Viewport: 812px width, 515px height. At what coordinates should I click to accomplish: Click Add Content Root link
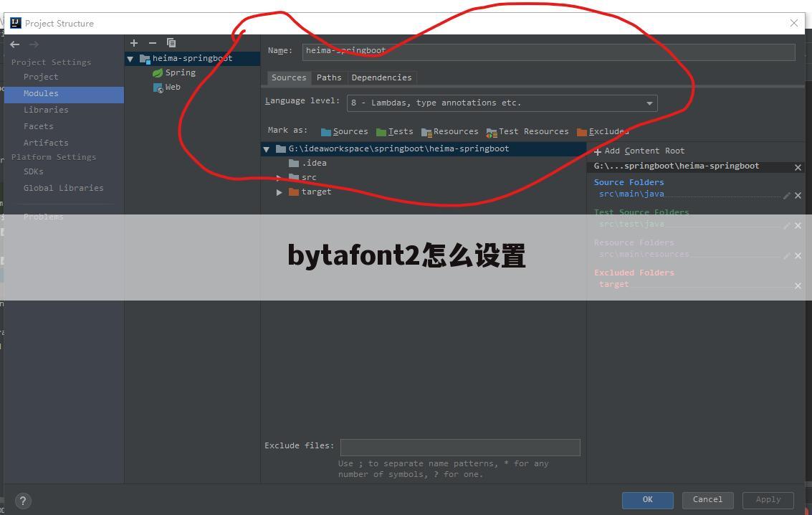coord(639,151)
